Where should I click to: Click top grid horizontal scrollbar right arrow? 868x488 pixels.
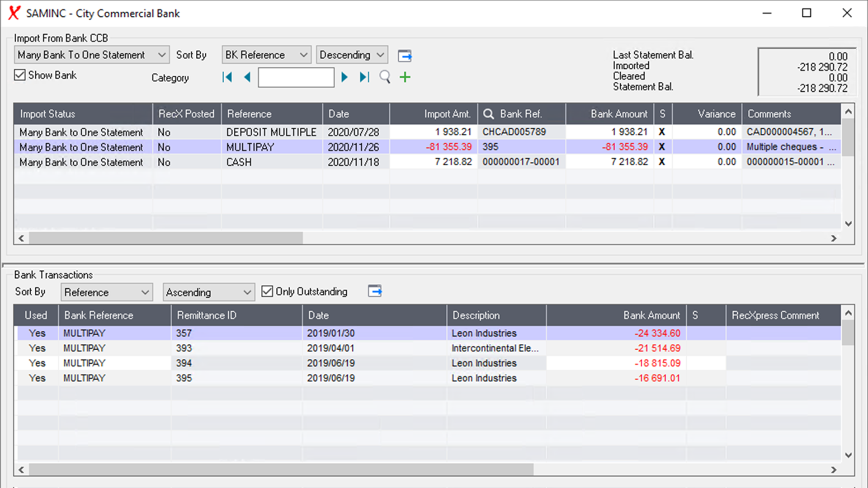click(x=834, y=238)
